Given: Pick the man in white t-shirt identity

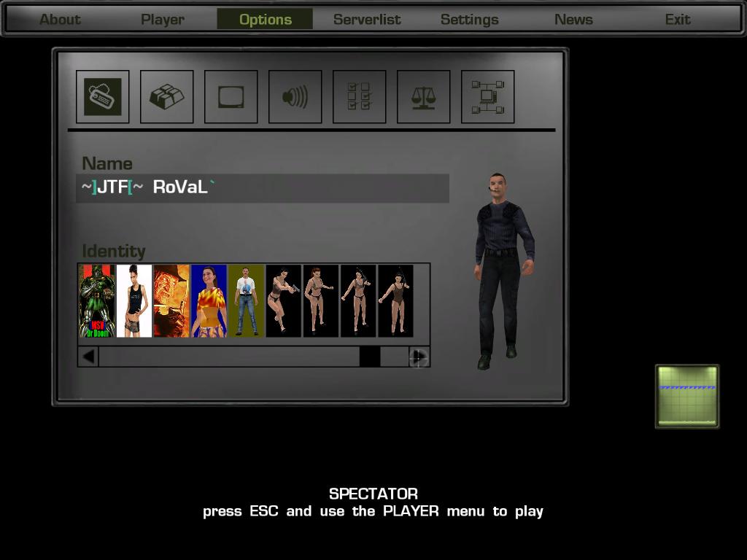Looking at the screenshot, I should coord(246,300).
